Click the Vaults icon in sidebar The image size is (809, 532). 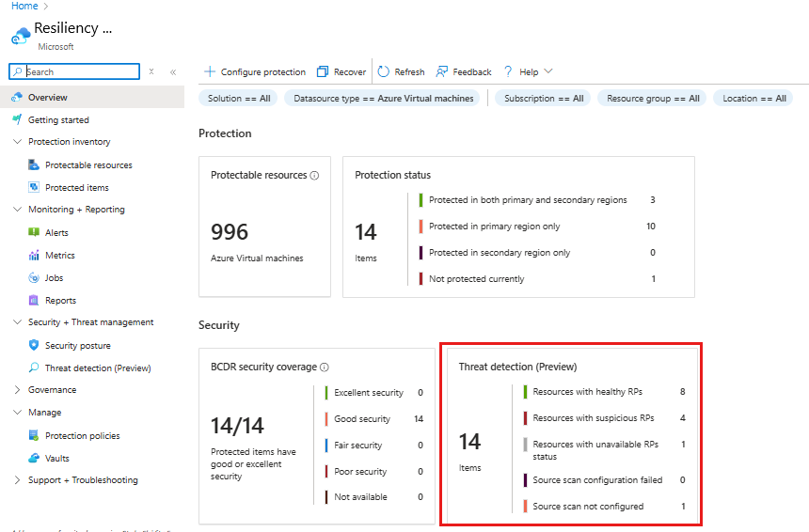(35, 458)
